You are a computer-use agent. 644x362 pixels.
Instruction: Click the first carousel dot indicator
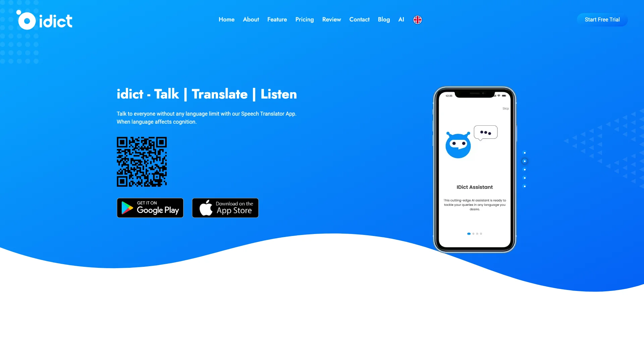click(469, 233)
